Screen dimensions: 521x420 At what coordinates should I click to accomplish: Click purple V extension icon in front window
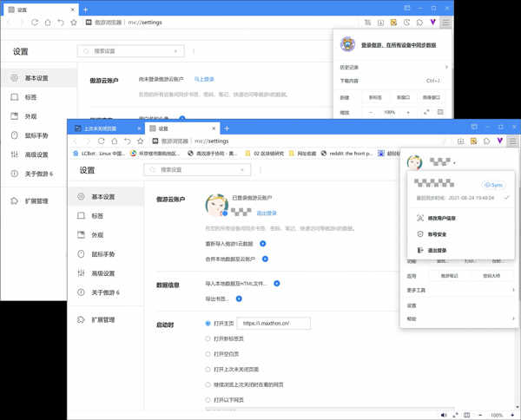(x=500, y=141)
